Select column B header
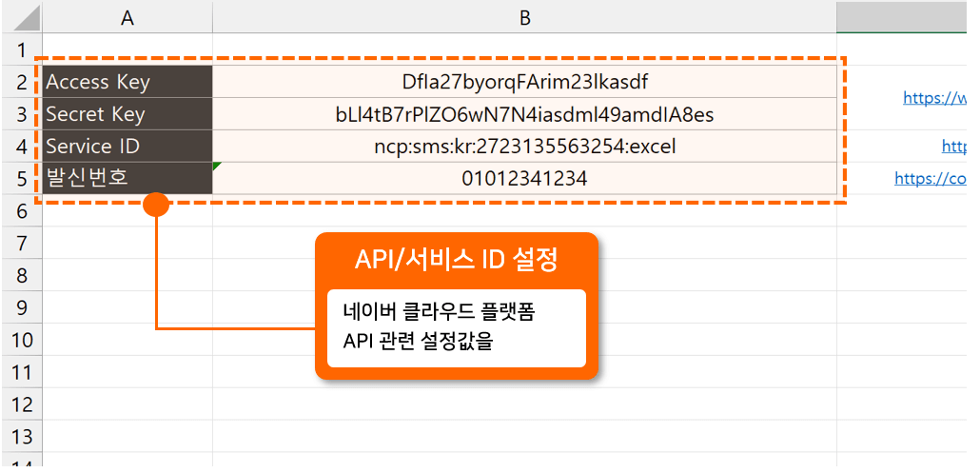 point(524,18)
